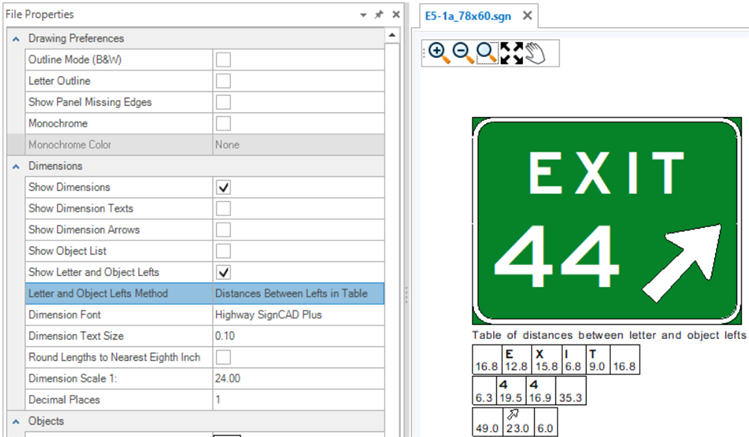This screenshot has height=437, width=749.
Task: Click the Zoom Out magnifier icon
Action: click(462, 53)
